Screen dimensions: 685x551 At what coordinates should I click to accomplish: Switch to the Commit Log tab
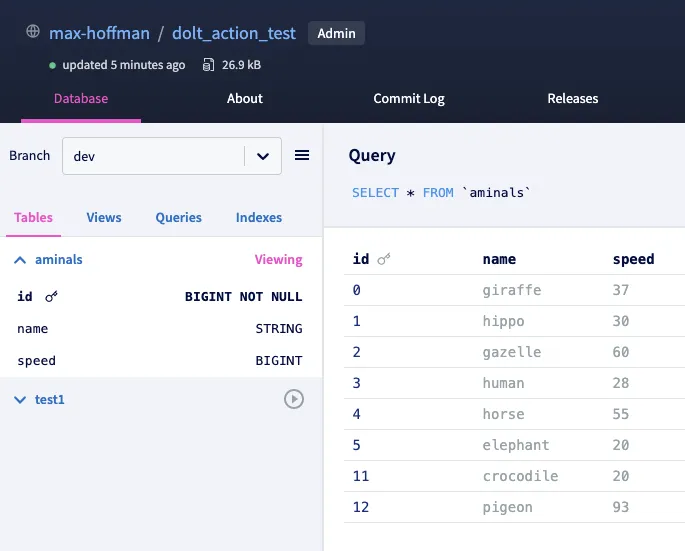[x=408, y=98]
